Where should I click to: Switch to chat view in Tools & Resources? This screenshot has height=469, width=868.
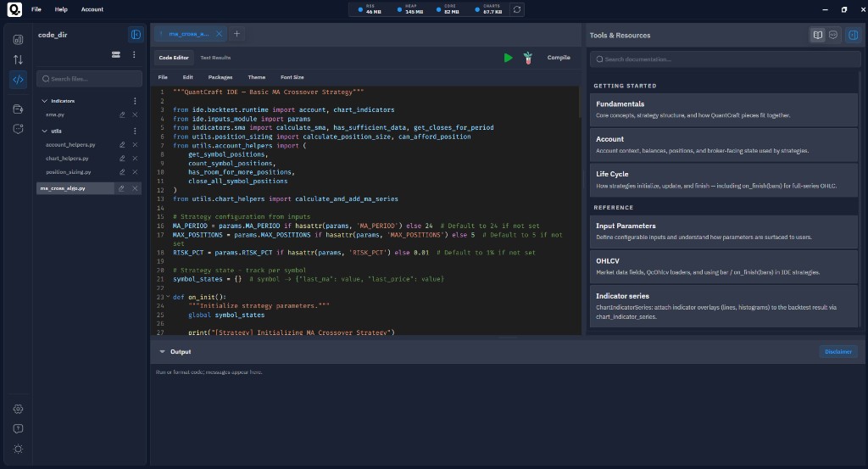[833, 35]
